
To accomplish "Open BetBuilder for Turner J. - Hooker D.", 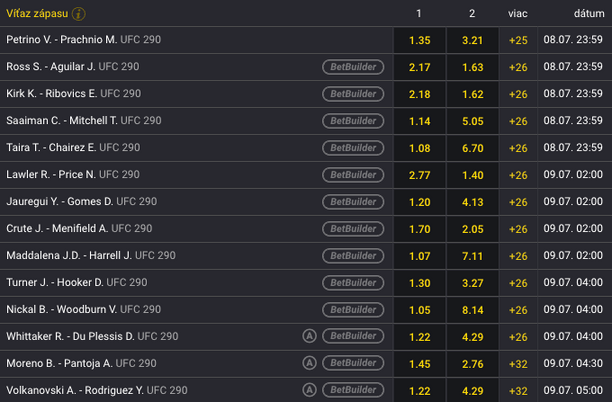I will point(353,283).
